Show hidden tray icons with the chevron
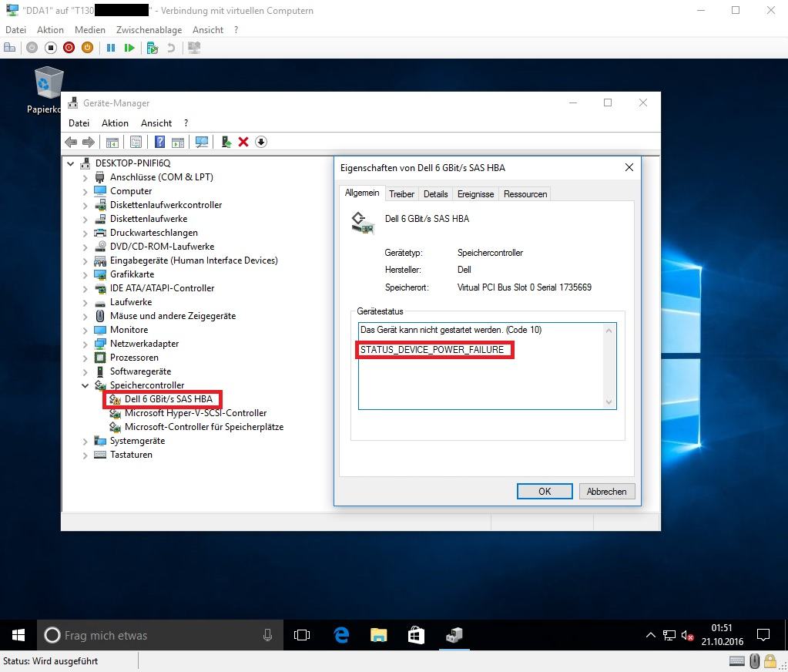 point(650,635)
